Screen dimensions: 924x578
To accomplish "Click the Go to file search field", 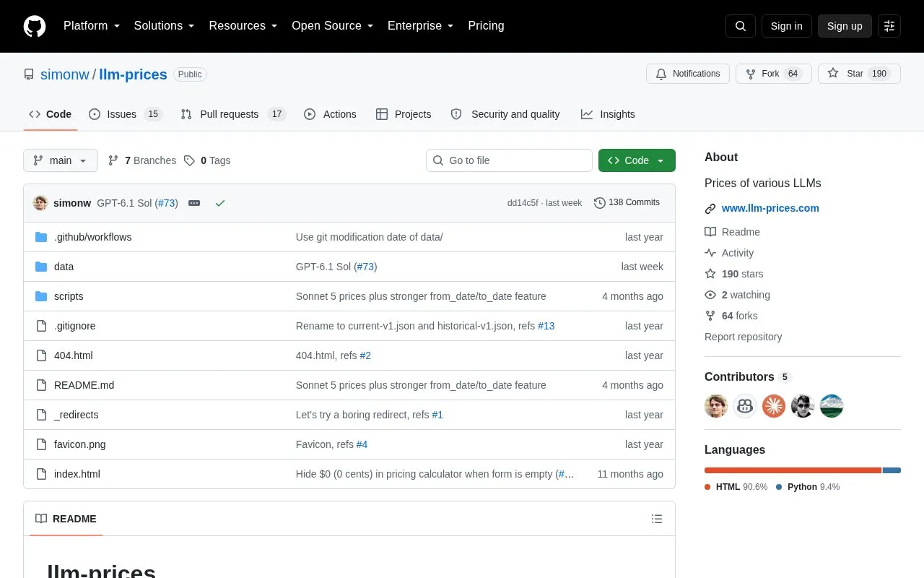I will click(509, 160).
